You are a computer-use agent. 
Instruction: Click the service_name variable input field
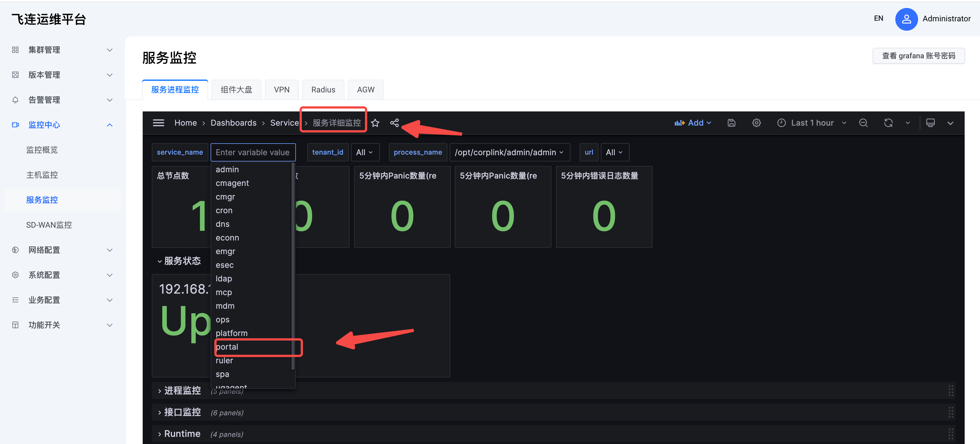pos(253,152)
